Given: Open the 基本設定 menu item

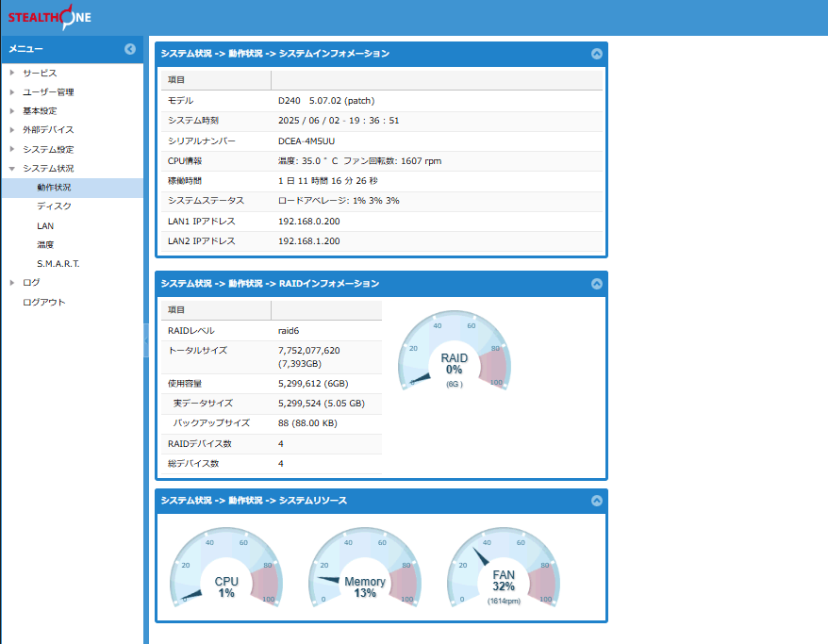Looking at the screenshot, I should [x=40, y=111].
